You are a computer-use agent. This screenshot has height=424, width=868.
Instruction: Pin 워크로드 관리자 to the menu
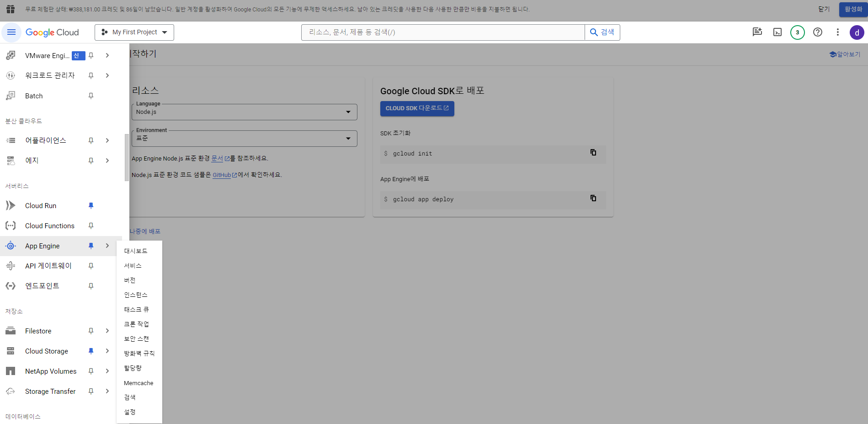click(x=91, y=75)
